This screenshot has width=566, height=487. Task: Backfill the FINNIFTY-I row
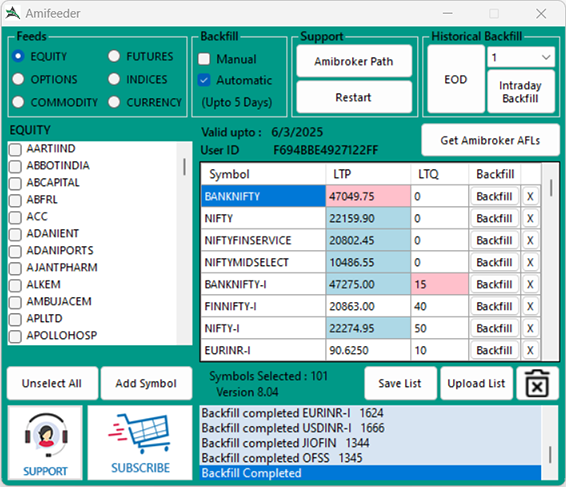coord(495,306)
